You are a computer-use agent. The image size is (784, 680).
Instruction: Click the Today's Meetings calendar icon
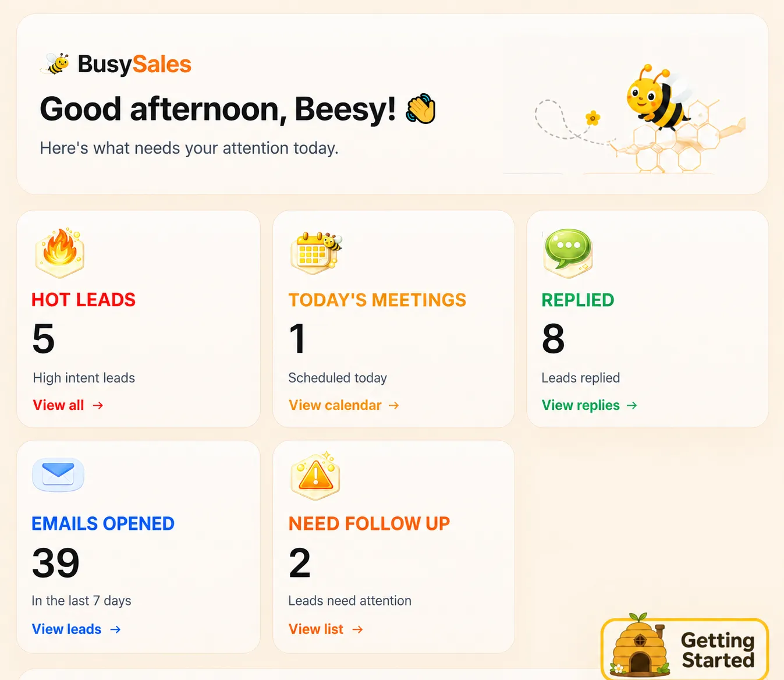tap(316, 252)
